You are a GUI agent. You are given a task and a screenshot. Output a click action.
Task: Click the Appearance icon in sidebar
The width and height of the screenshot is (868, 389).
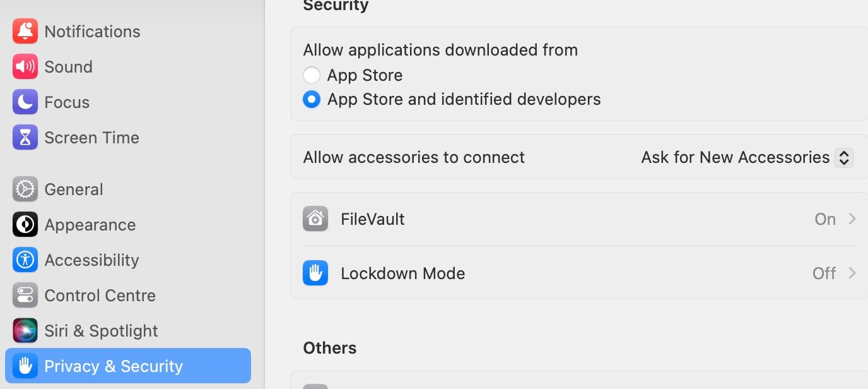[25, 225]
